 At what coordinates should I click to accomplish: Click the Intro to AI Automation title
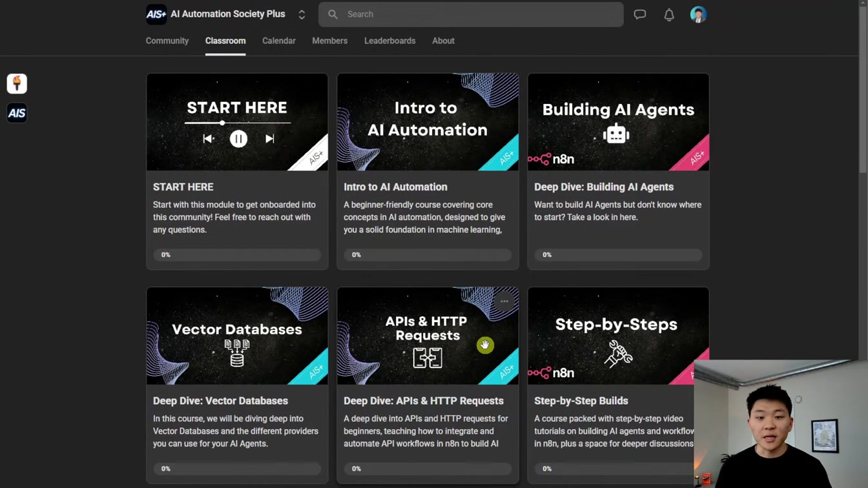pyautogui.click(x=395, y=187)
